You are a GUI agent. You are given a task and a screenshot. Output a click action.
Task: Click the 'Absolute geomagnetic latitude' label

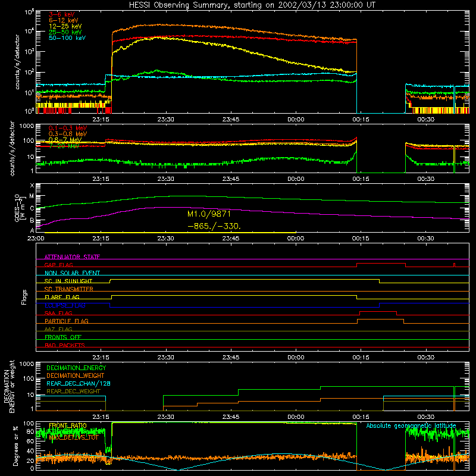411,425
